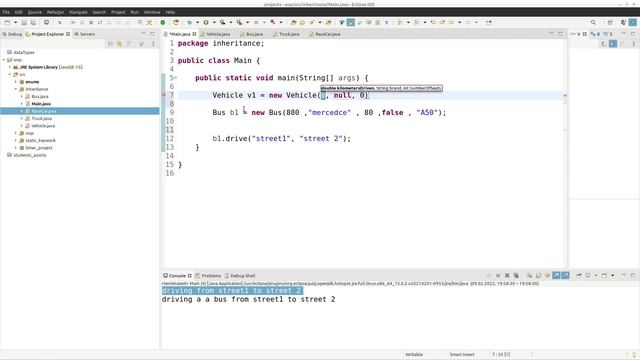Click Link with Editor in Project Explorer
The image size is (640, 360).
(x=119, y=44)
